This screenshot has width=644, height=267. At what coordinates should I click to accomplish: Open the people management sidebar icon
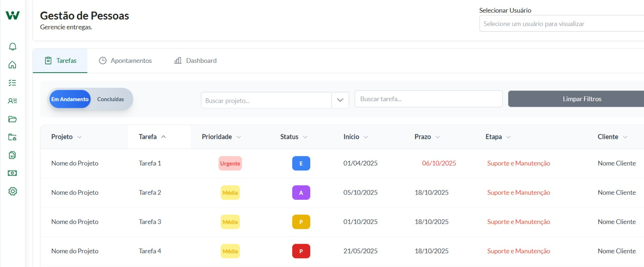coord(12,101)
